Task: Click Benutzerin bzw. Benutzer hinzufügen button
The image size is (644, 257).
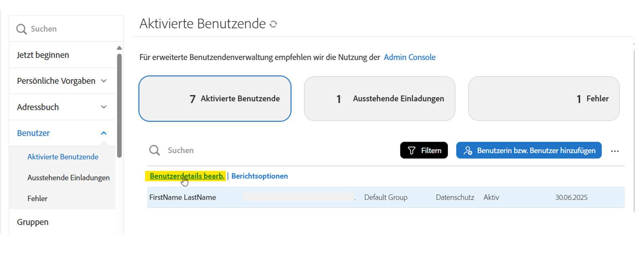Action: [529, 150]
